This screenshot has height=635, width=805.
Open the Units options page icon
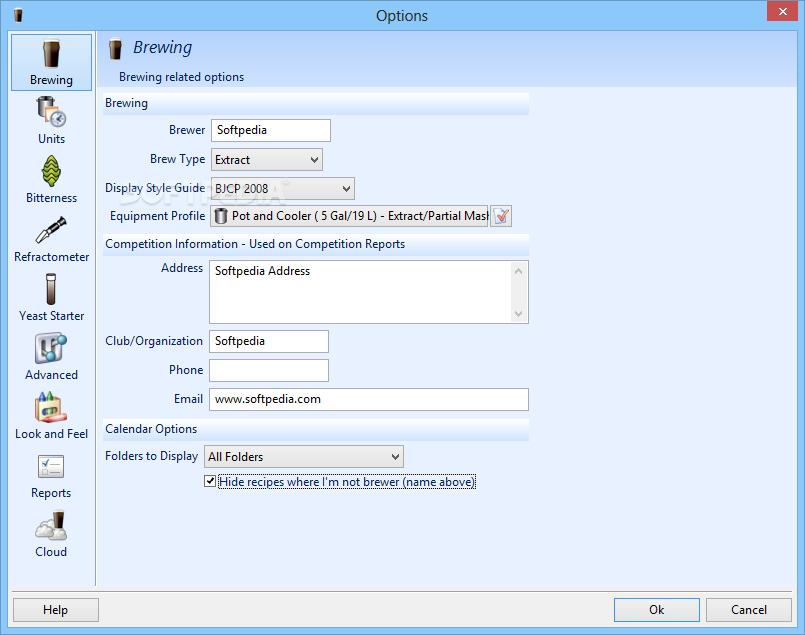(x=51, y=112)
